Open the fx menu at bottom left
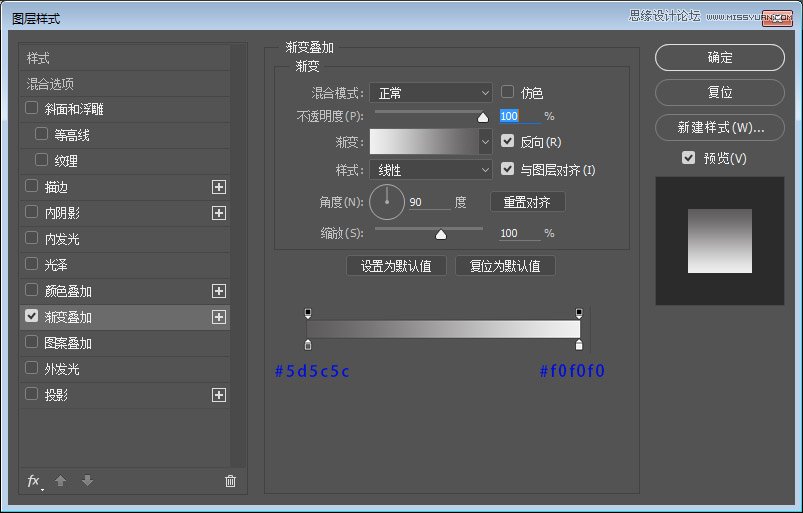 [x=34, y=481]
